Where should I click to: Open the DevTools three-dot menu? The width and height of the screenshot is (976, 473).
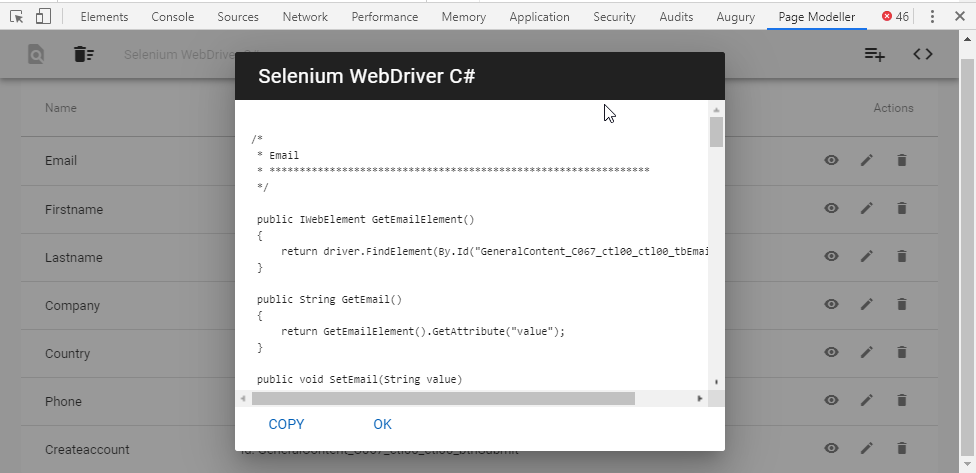[932, 17]
